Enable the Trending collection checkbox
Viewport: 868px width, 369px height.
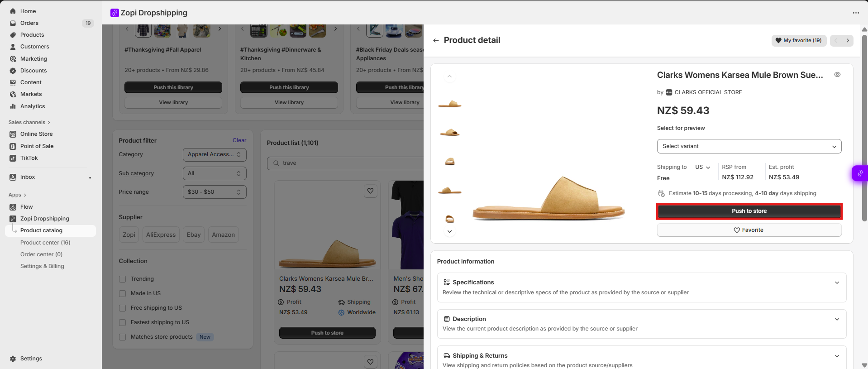click(x=122, y=279)
